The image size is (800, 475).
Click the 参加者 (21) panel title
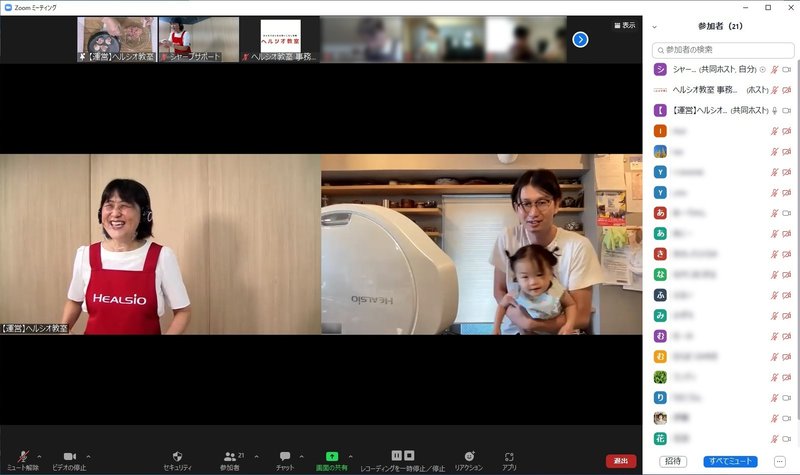tap(720, 27)
